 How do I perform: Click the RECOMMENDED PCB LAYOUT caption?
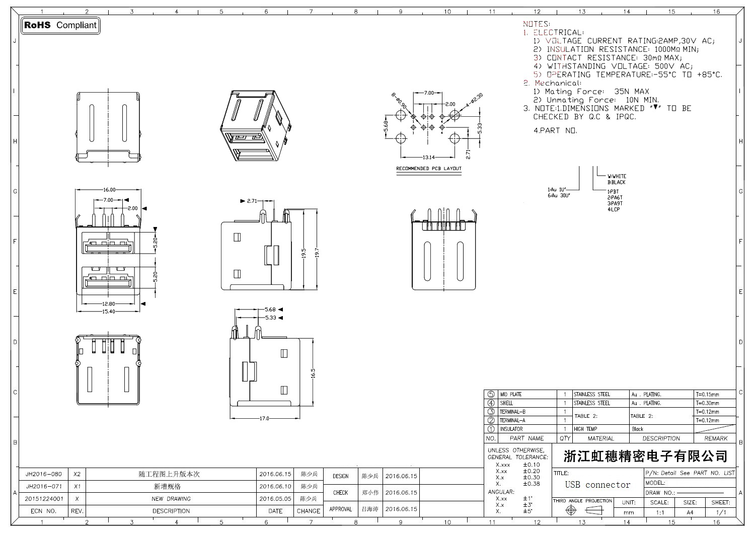[x=428, y=169]
